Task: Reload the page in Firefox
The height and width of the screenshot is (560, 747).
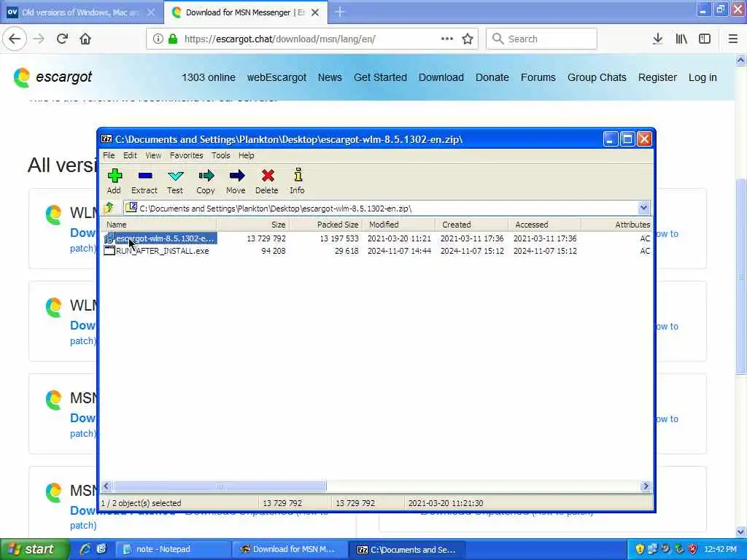Action: [x=62, y=39]
